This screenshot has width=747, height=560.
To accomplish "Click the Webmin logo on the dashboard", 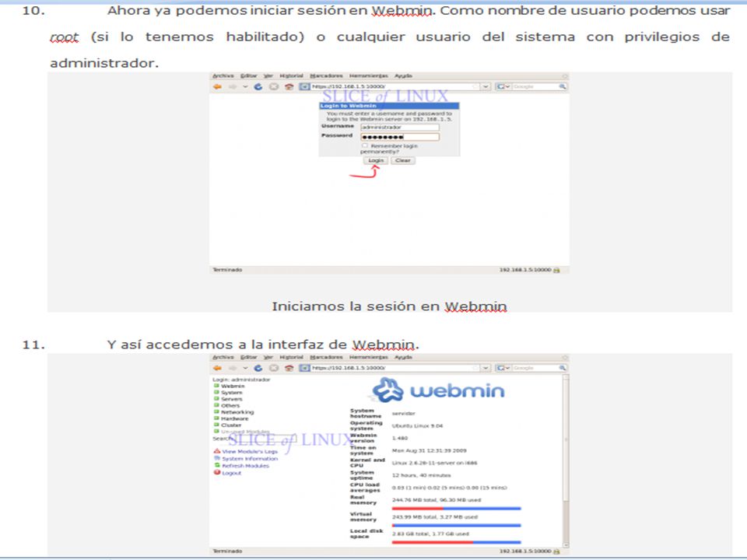I will (x=438, y=390).
